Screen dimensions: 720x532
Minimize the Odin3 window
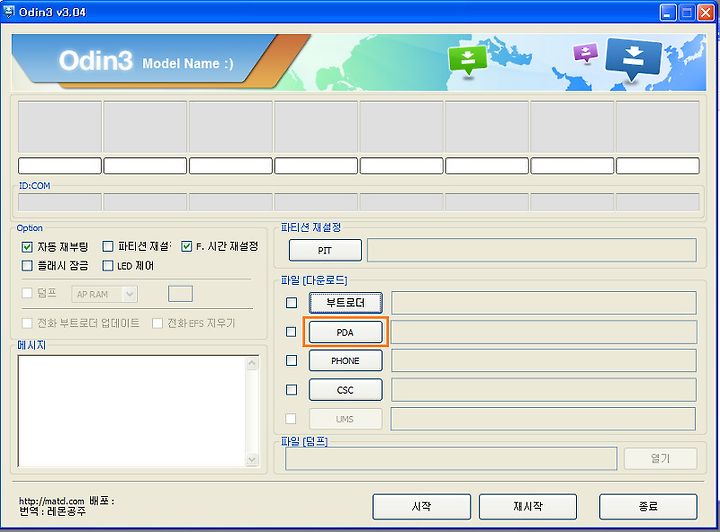tap(668, 12)
